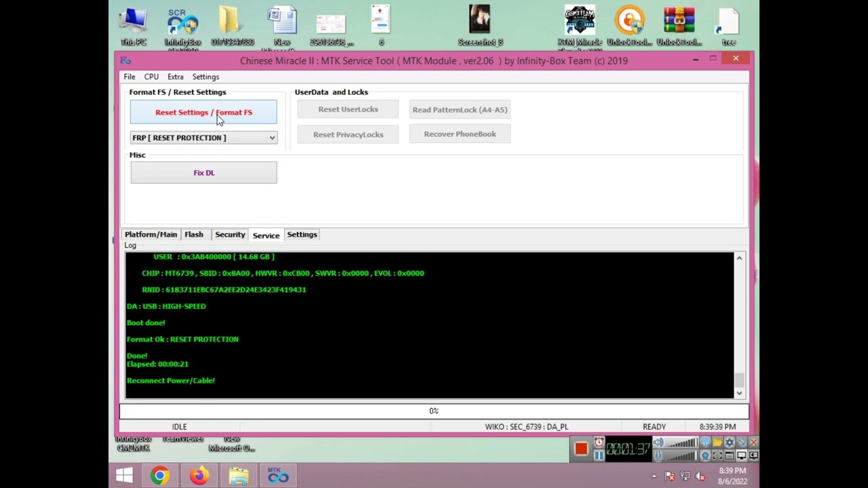
Task: Open the UnlockTool WinRAR archive icon
Action: tap(679, 26)
